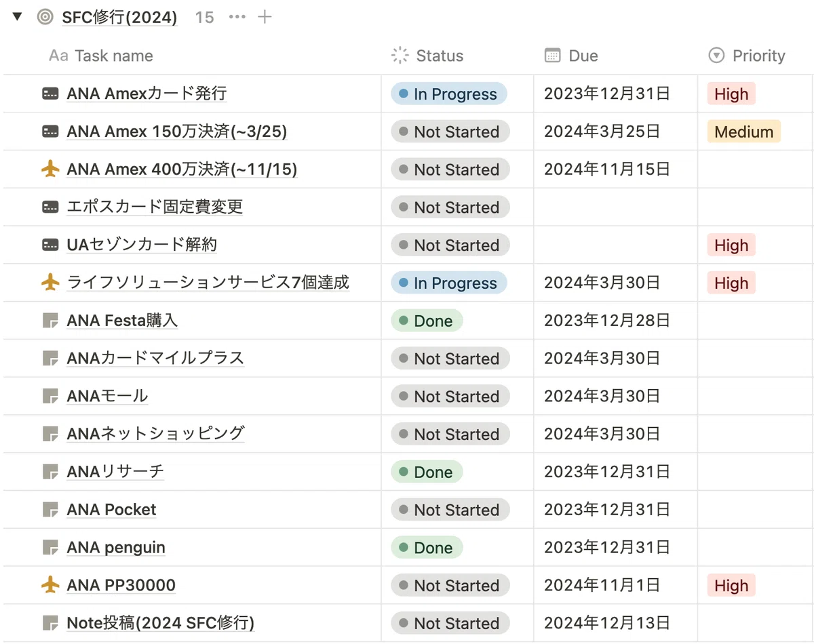This screenshot has width=814, height=644.
Task: Open the ANA Pocket task page
Action: [111, 510]
